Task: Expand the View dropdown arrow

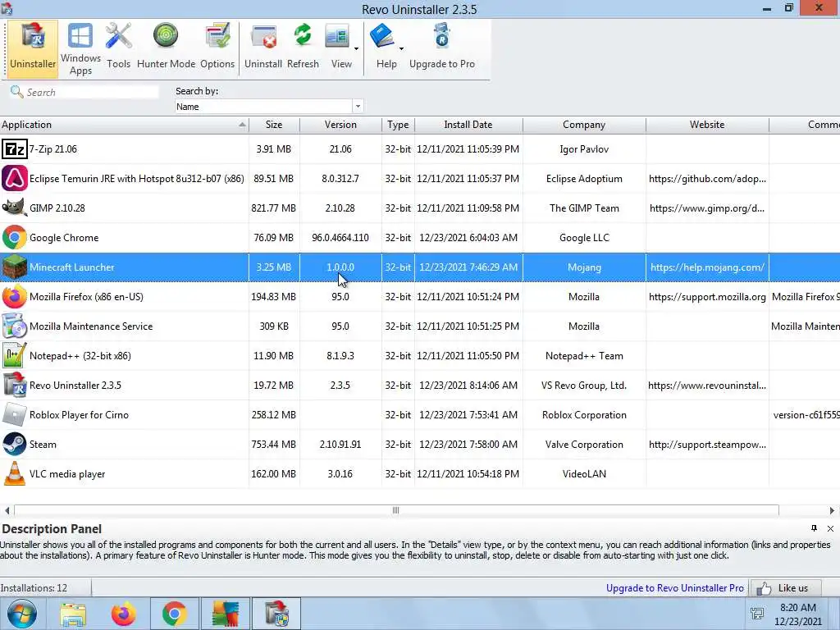Action: [356, 48]
